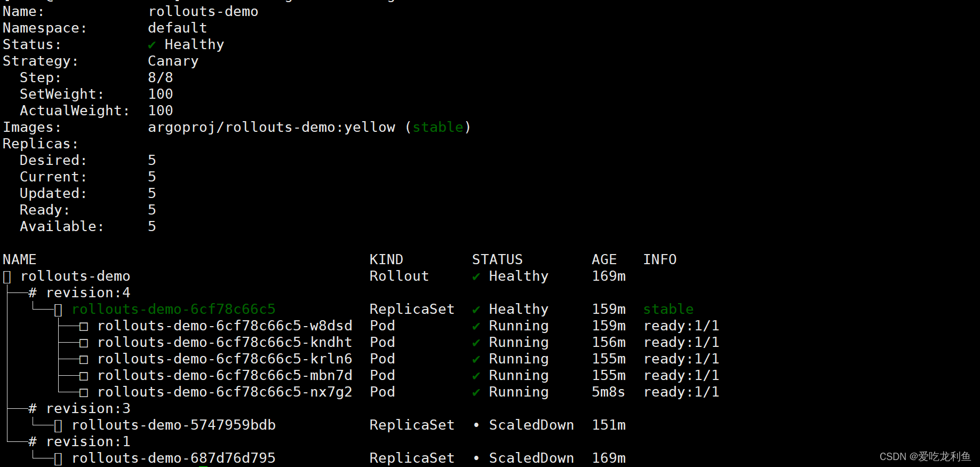This screenshot has width=980, height=467.
Task: Click the AGE column header
Action: coord(604,259)
